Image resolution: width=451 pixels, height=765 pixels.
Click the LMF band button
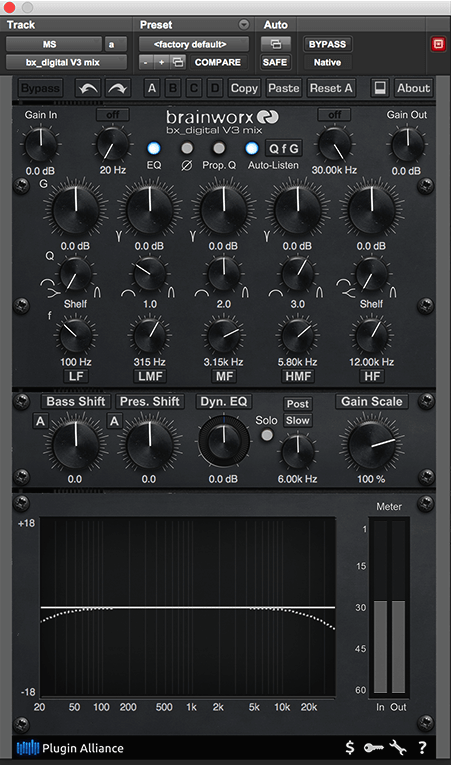click(150, 376)
